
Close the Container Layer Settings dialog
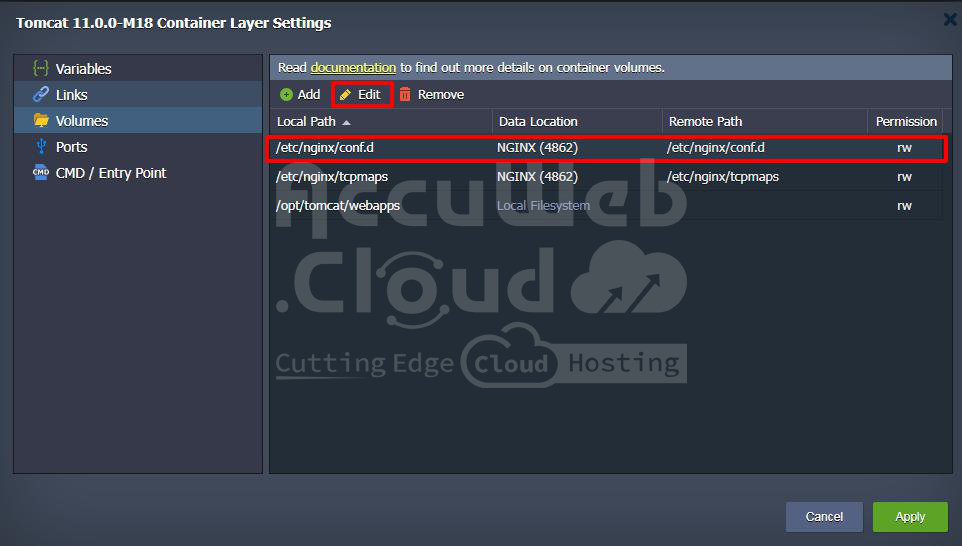(950, 20)
